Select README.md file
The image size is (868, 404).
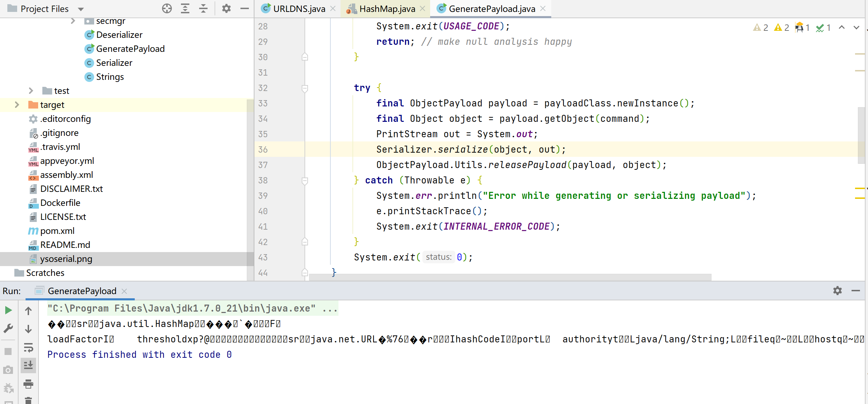coord(59,245)
